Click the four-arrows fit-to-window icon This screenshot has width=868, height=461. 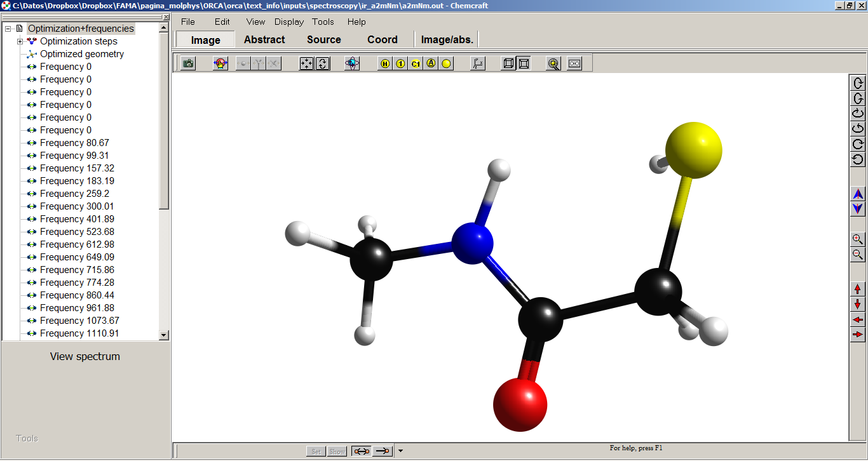click(x=306, y=63)
